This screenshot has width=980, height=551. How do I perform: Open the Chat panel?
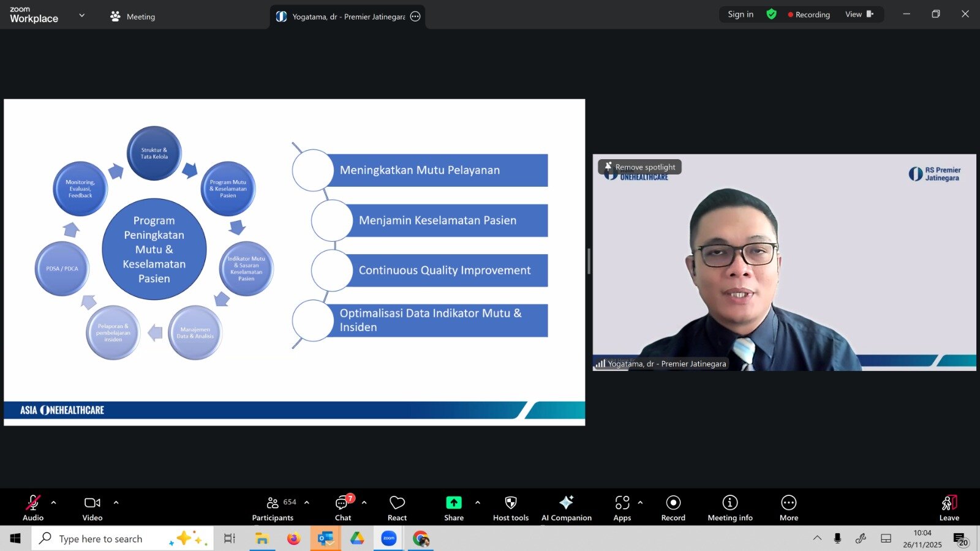pos(342,508)
